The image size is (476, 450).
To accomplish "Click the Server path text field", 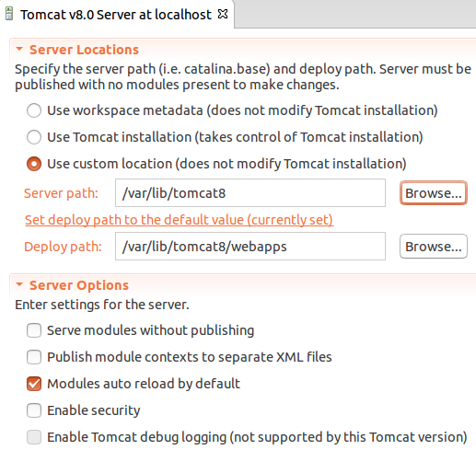I will pyautogui.click(x=250, y=193).
